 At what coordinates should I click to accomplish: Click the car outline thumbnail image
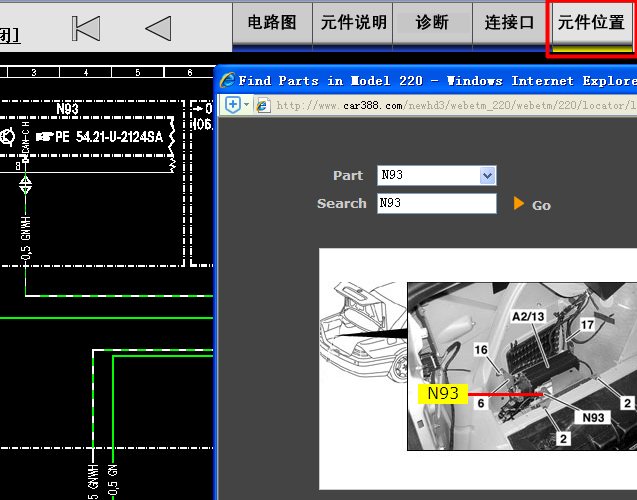pos(363,333)
